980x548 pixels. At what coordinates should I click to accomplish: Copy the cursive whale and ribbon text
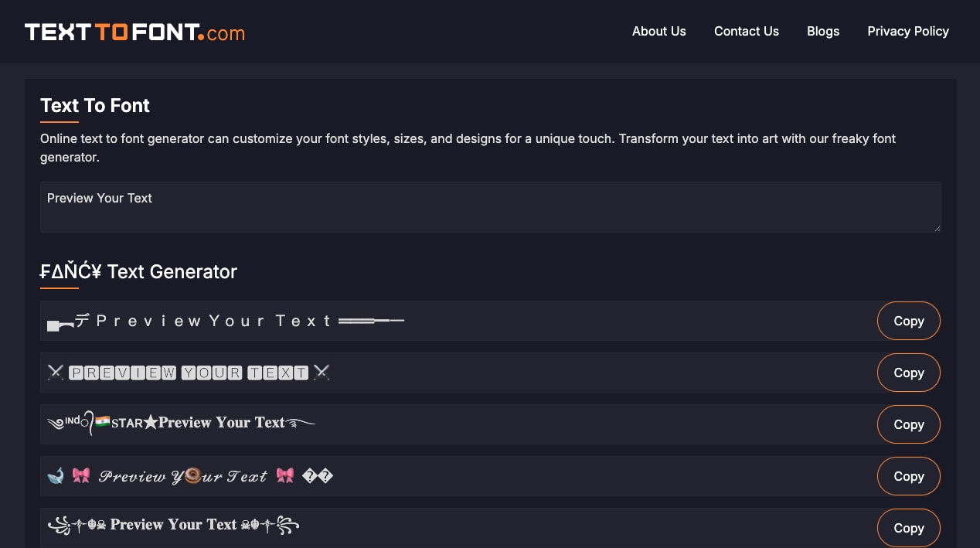(909, 476)
